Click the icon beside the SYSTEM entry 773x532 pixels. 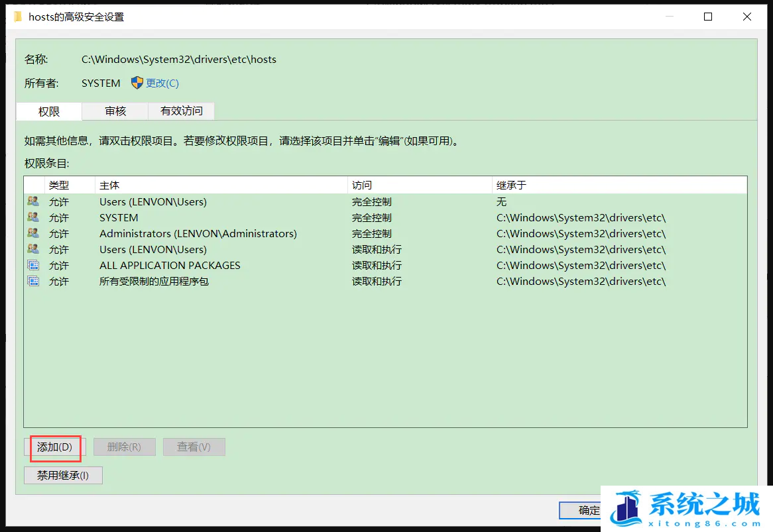tap(32, 217)
